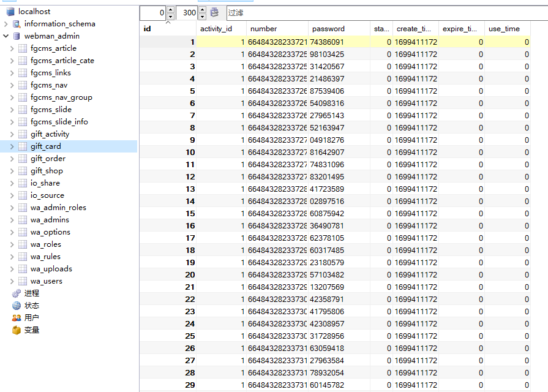Select the wa_admin_roles table
This screenshot has width=548, height=392.
(x=58, y=208)
